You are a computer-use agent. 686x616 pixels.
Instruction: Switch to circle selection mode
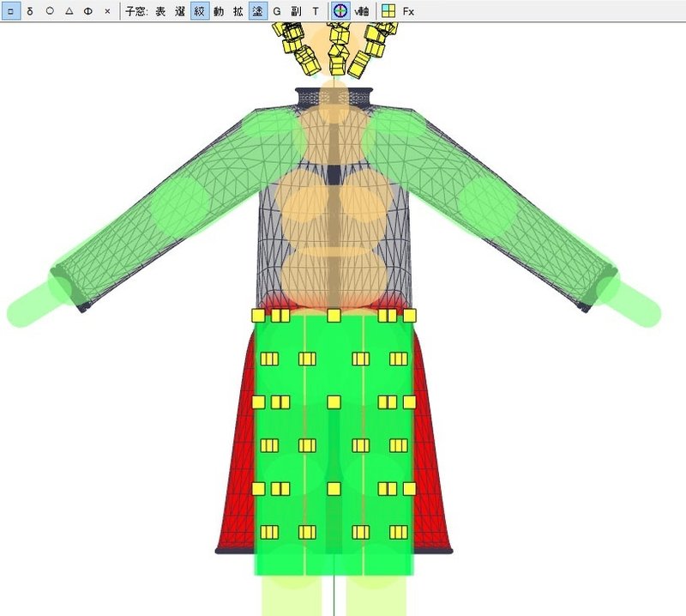(50, 11)
